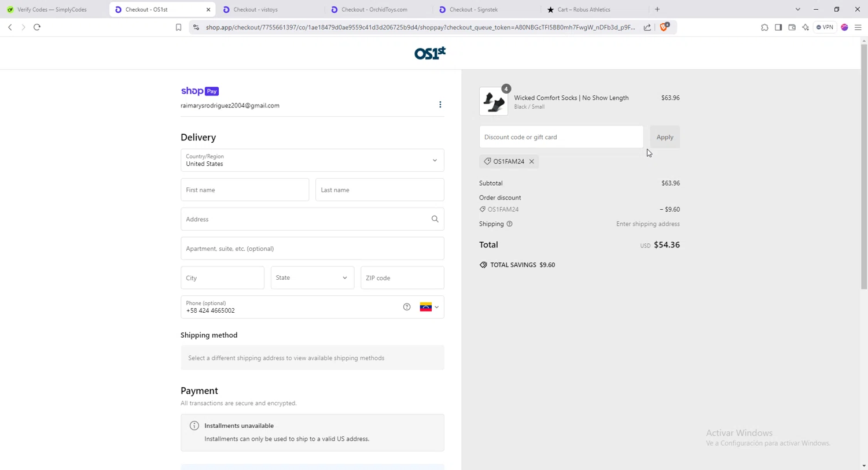Enable the VPN button
This screenshot has width=868, height=470.
coord(825,27)
